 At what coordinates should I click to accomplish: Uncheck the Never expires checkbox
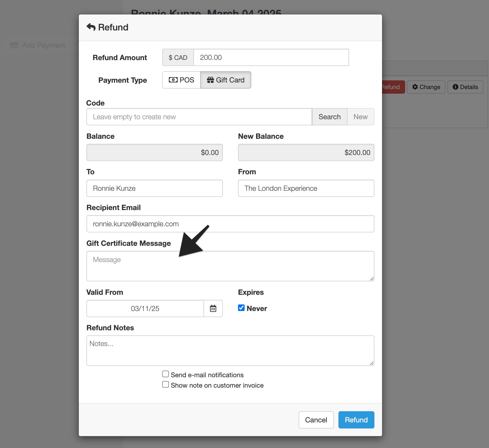pos(241,308)
